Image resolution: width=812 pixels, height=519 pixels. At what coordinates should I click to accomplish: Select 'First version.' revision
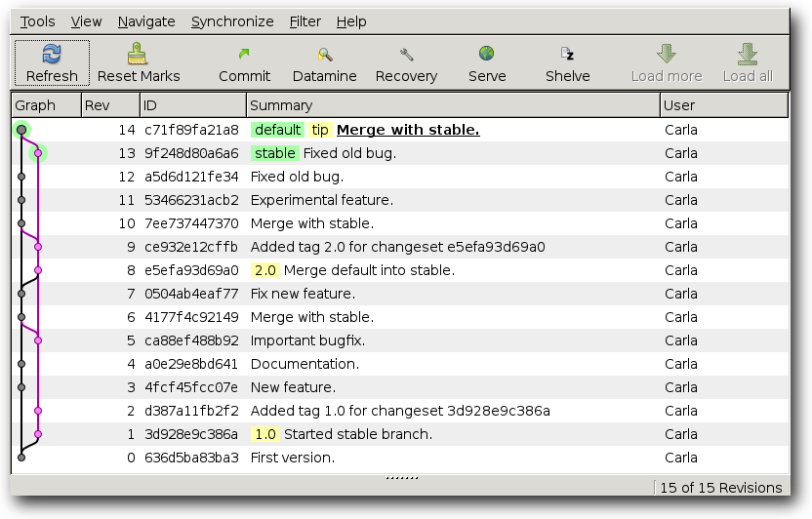(x=293, y=458)
